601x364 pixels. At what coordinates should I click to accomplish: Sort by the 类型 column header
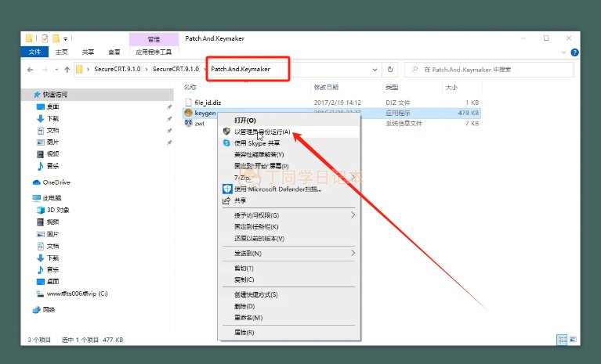pos(392,87)
